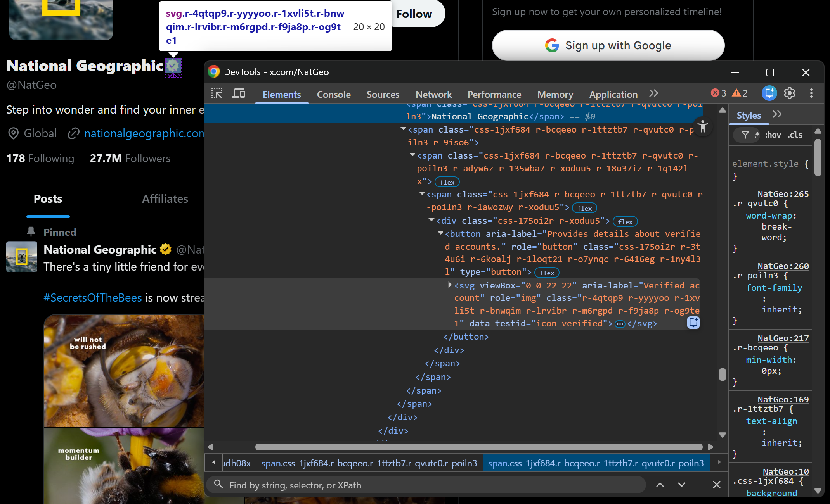
Task: Go to previous search result arrow
Action: (x=660, y=485)
